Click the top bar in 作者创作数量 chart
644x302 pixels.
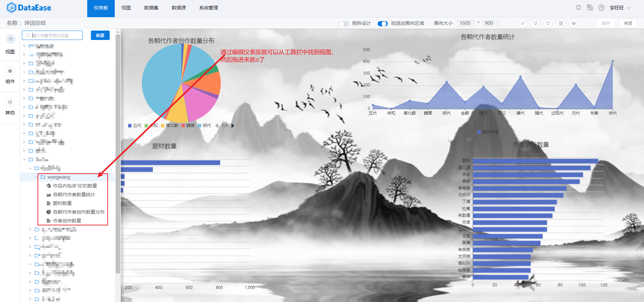[535, 161]
